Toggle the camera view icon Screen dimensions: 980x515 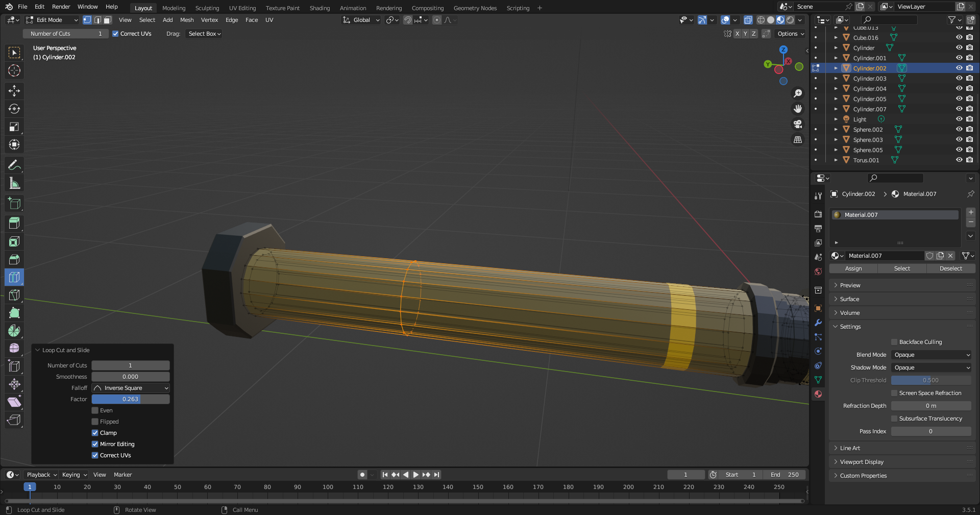798,124
